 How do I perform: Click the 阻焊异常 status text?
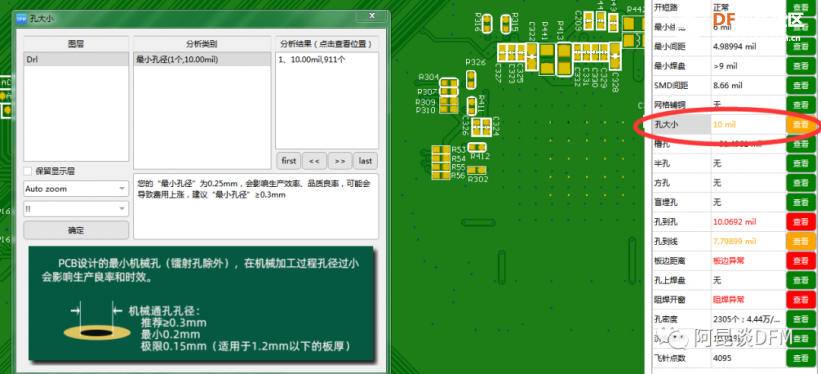(x=729, y=300)
